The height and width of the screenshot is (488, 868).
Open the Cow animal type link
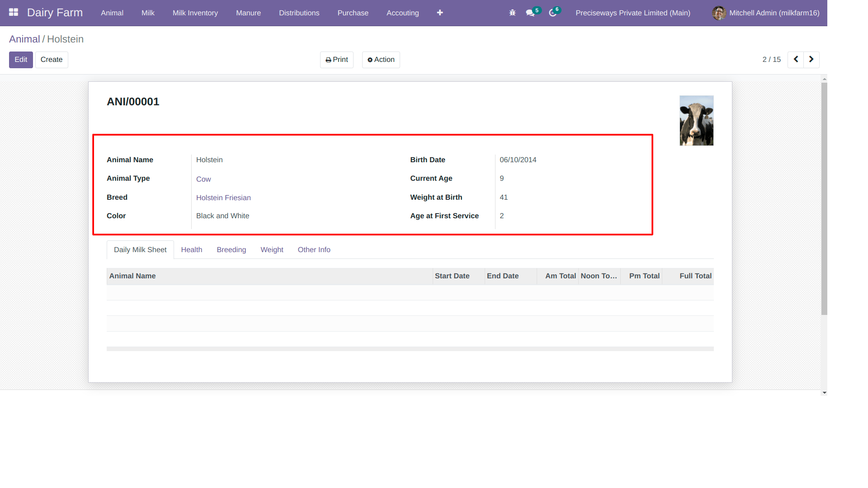tap(203, 179)
